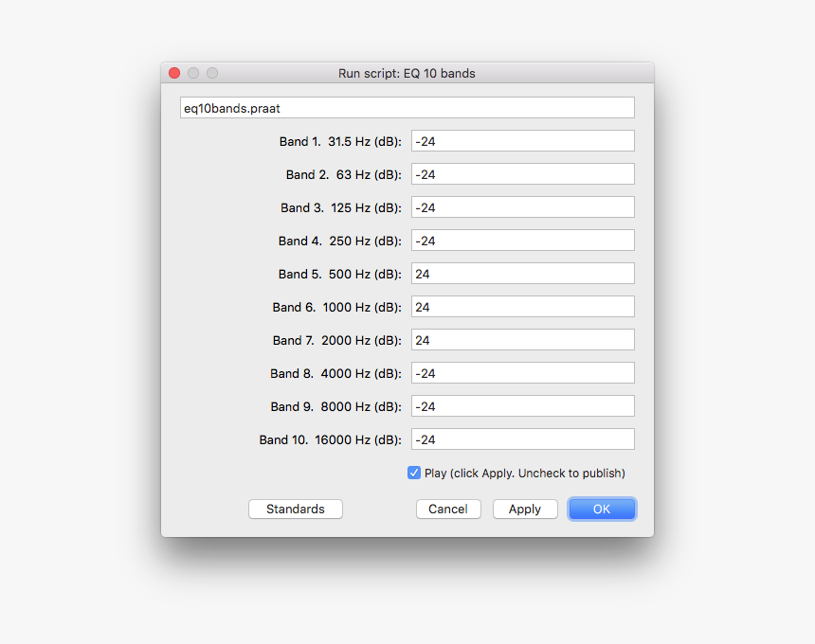The image size is (815, 644).
Task: Edit the Band 2 63 Hz value field
Action: (522, 174)
